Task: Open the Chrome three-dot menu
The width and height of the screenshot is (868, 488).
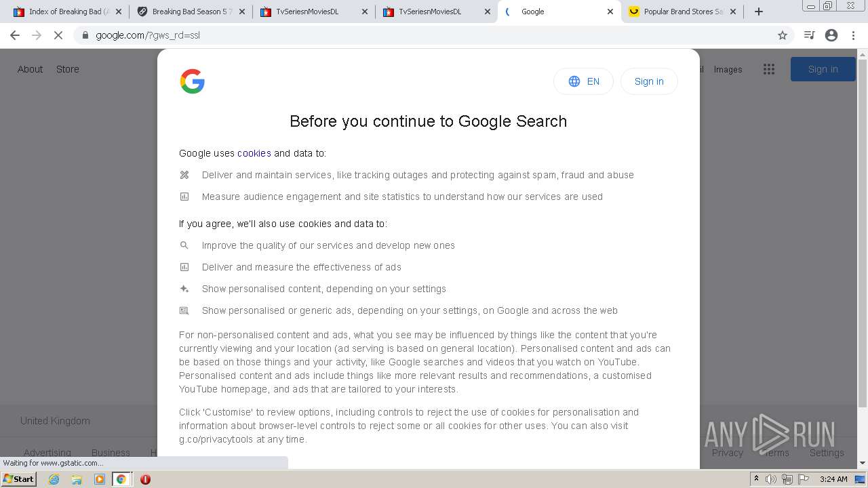Action: point(854,35)
